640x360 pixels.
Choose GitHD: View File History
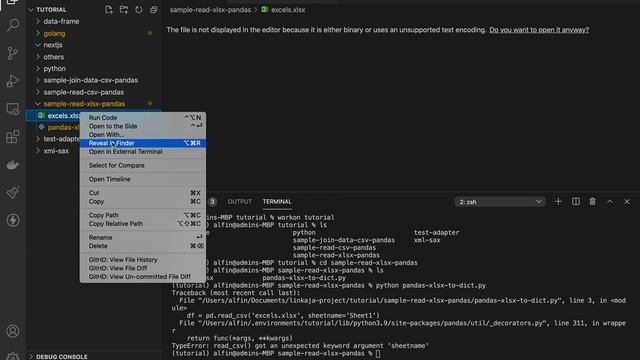click(x=143, y=260)
